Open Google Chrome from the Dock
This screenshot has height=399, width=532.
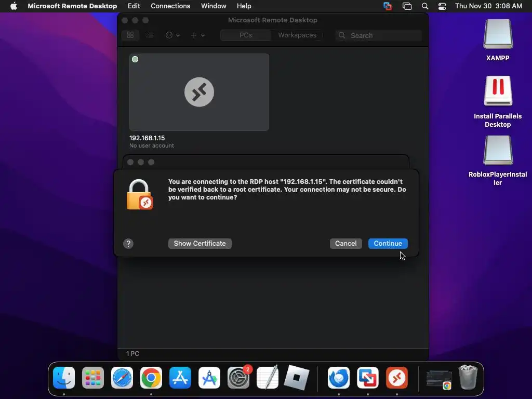pos(151,378)
